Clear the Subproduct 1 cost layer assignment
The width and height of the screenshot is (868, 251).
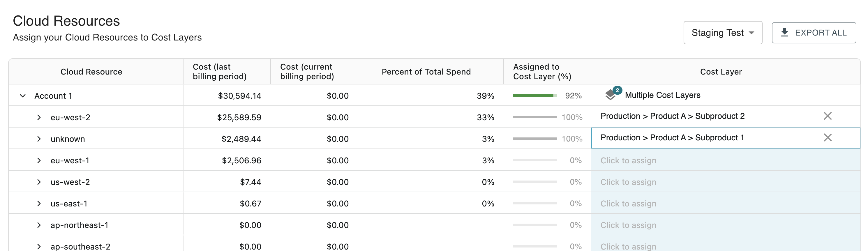[828, 138]
